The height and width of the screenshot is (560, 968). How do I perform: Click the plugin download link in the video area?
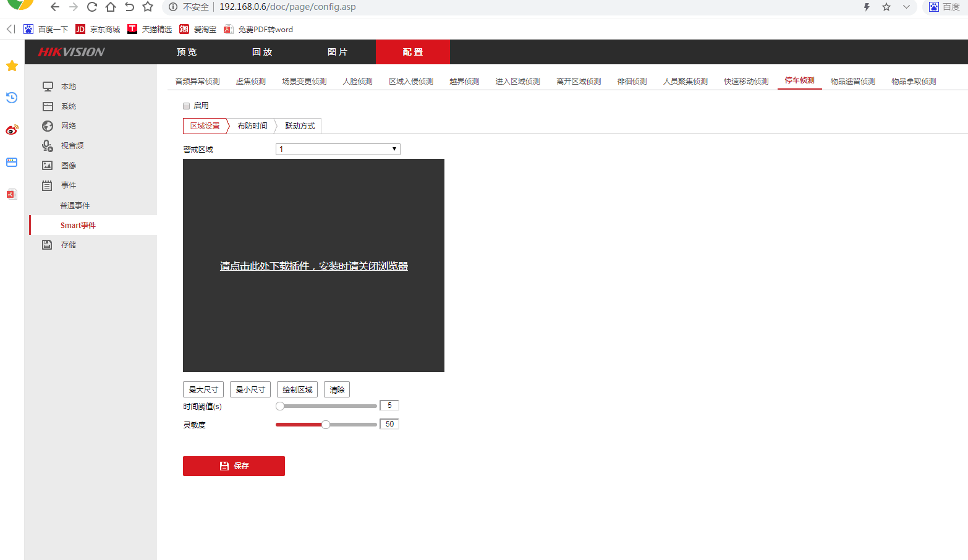[314, 266]
